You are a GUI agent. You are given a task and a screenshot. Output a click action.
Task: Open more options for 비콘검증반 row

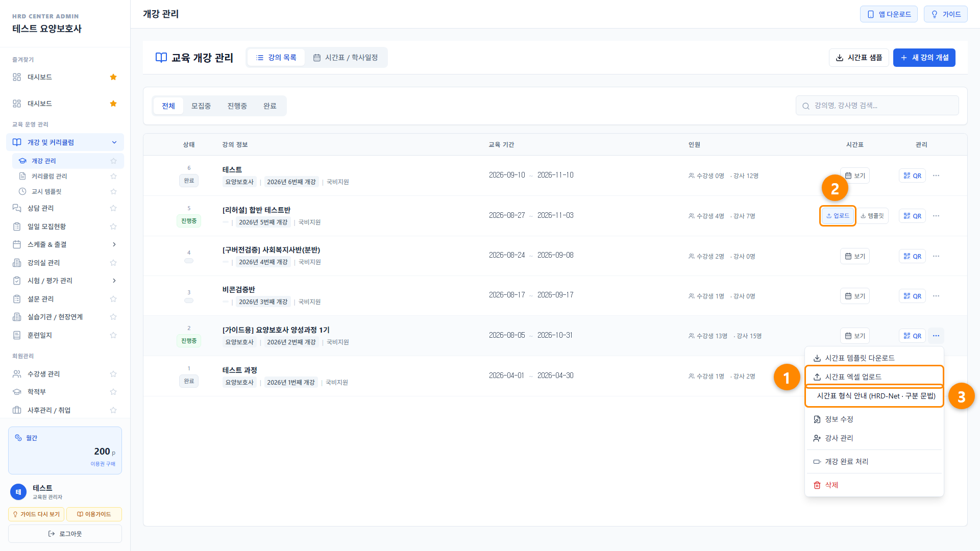pyautogui.click(x=936, y=296)
